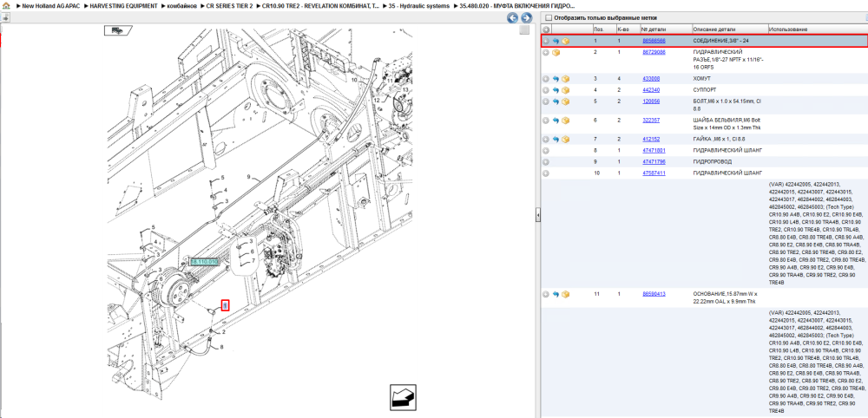Click the 'Описание детали' column header

[714, 29]
